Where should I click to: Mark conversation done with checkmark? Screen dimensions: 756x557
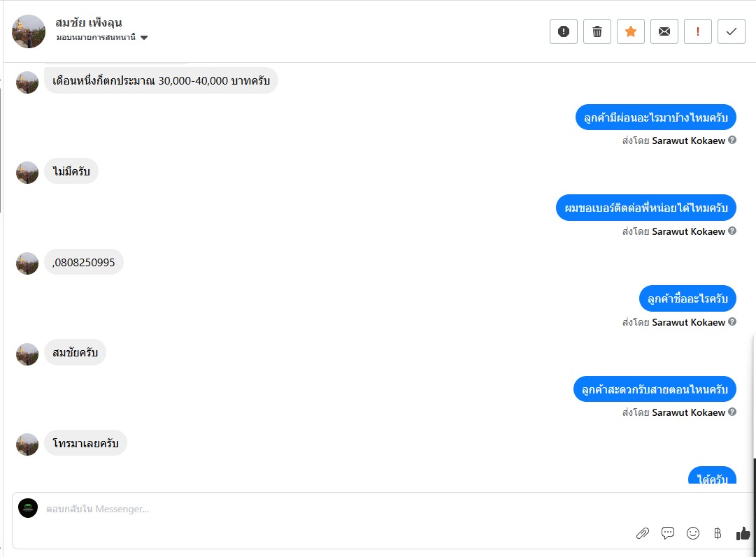click(732, 31)
